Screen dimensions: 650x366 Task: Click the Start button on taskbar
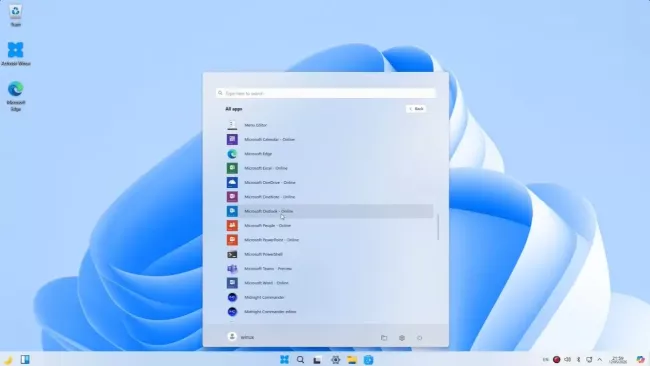[284, 359]
